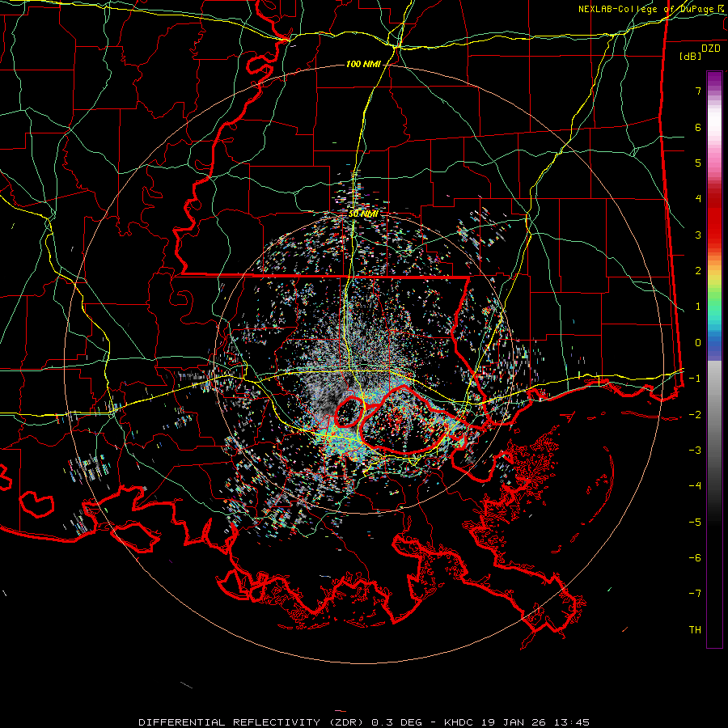Click the 6 value on color scale
728x728 pixels.
click(x=698, y=127)
